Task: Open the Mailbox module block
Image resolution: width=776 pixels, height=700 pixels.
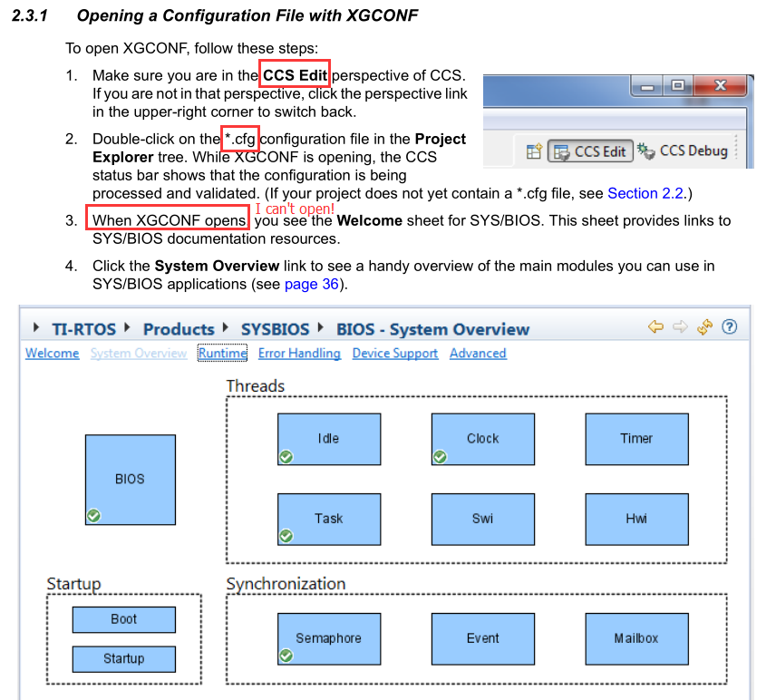Action: click(637, 639)
